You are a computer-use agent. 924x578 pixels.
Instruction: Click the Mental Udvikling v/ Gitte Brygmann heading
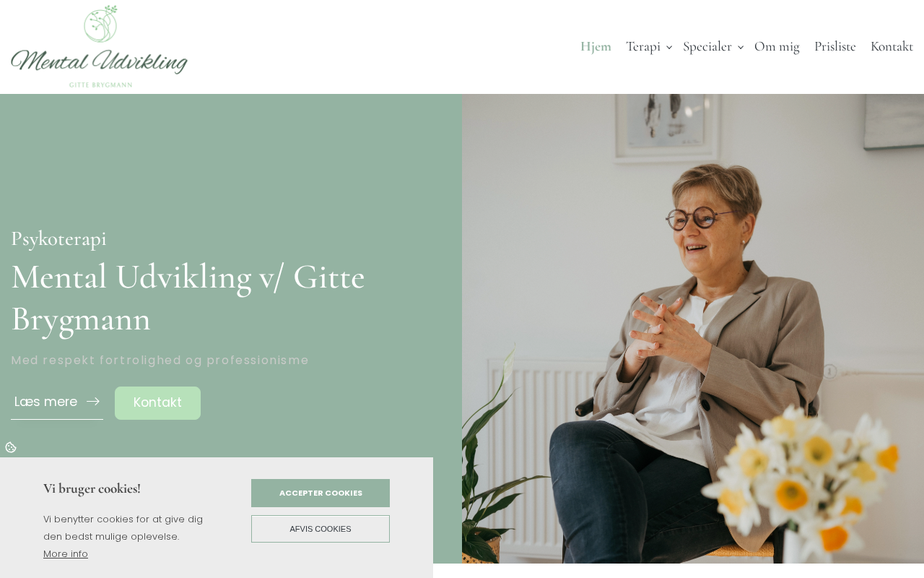[x=188, y=298]
